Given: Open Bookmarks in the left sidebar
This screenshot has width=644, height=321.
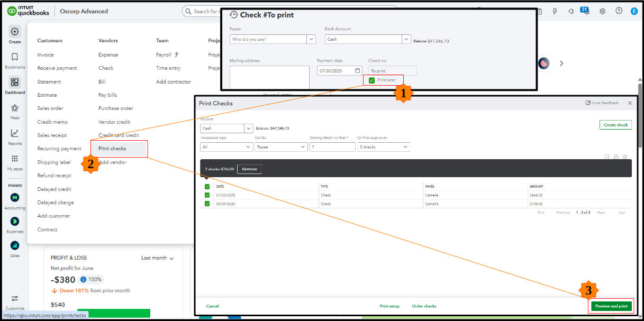Looking at the screenshot, I should click(x=15, y=57).
